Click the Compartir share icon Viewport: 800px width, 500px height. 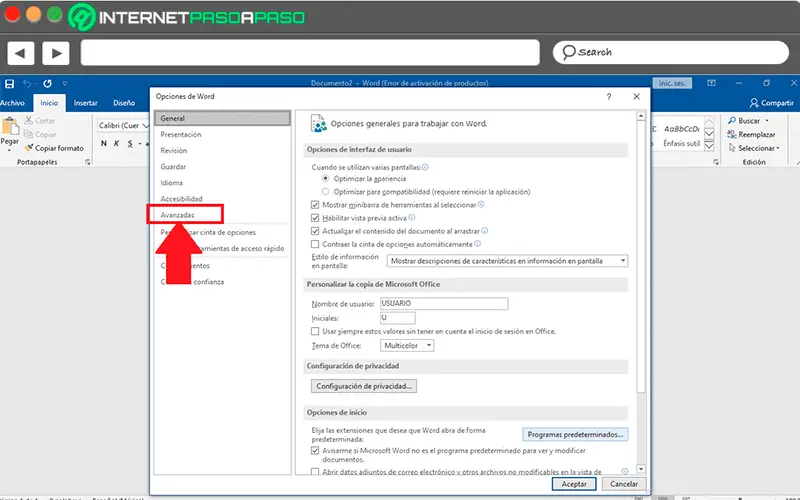pyautogui.click(x=754, y=103)
